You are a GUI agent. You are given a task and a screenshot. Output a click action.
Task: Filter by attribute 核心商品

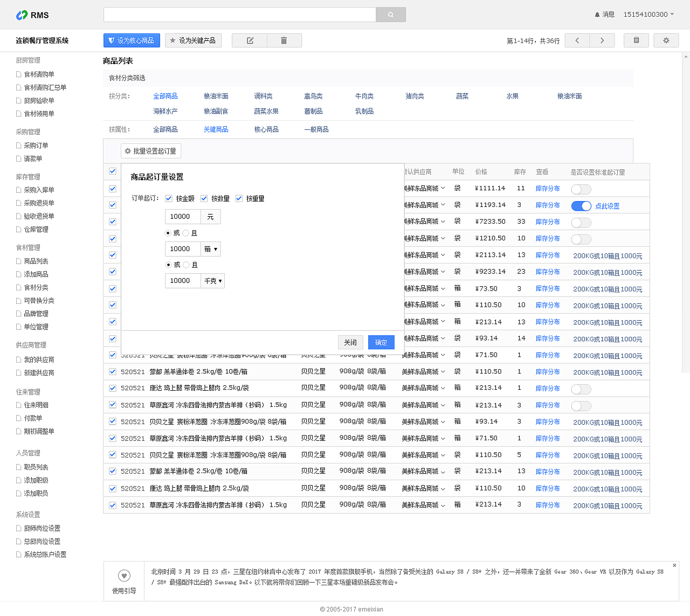266,129
